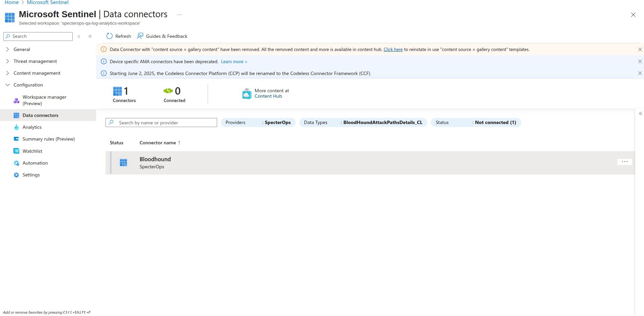Viewport: 644px width, 316px height.
Task: Click the 1 Connectors count tile
Action: (x=124, y=94)
